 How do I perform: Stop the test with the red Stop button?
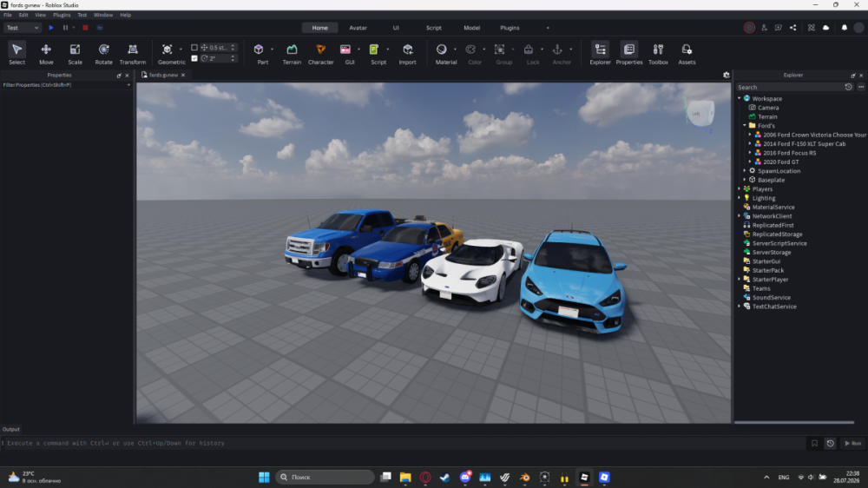85,28
